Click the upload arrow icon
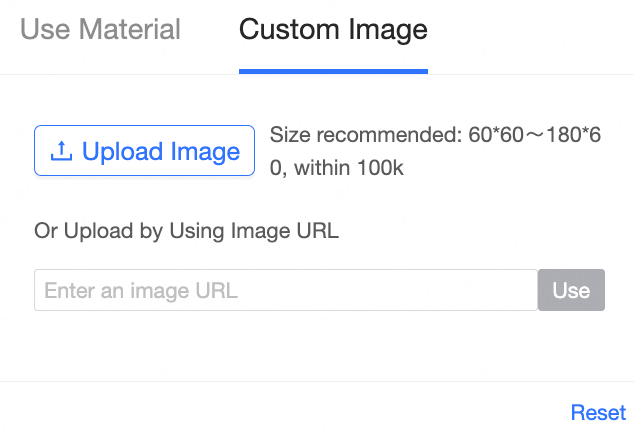634x432 pixels. tap(62, 151)
